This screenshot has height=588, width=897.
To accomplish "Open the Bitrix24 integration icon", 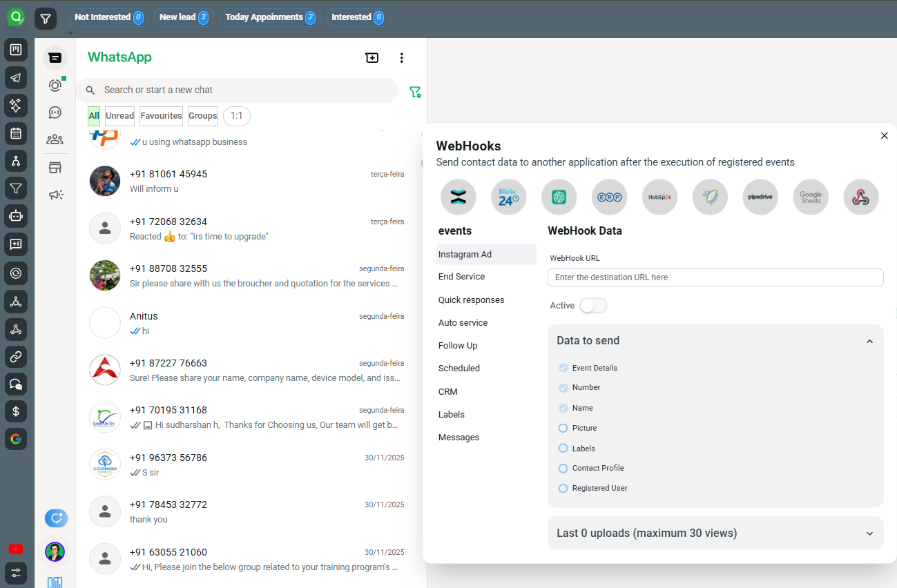I will [508, 197].
